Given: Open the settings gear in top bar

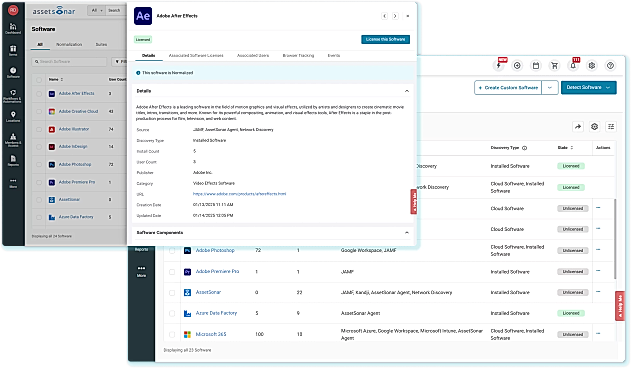Looking at the screenshot, I should click(x=592, y=65).
